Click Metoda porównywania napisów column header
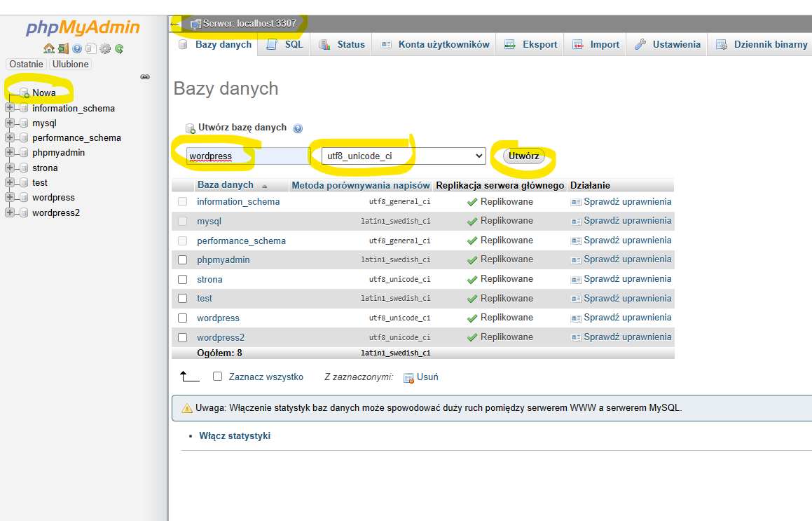 click(360, 186)
